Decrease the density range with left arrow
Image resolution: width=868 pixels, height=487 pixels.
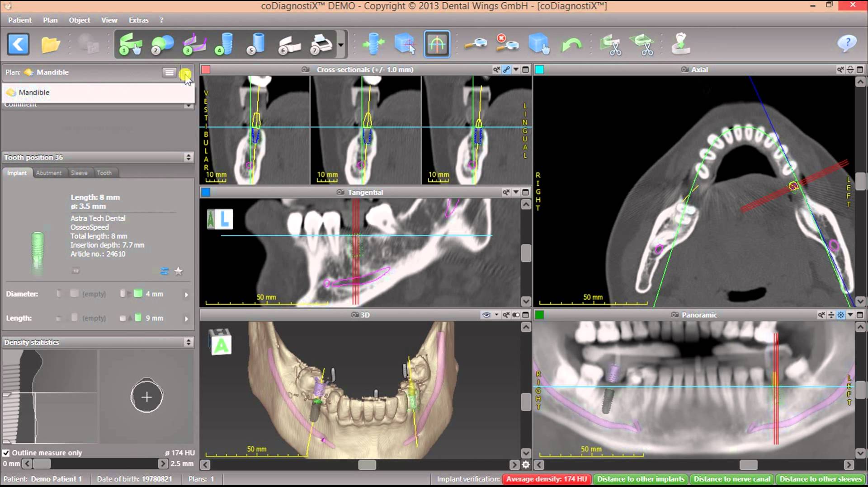pos(27,464)
